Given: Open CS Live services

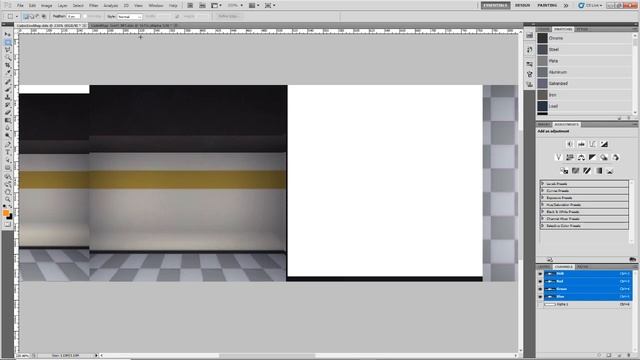Looking at the screenshot, I should (x=590, y=5).
